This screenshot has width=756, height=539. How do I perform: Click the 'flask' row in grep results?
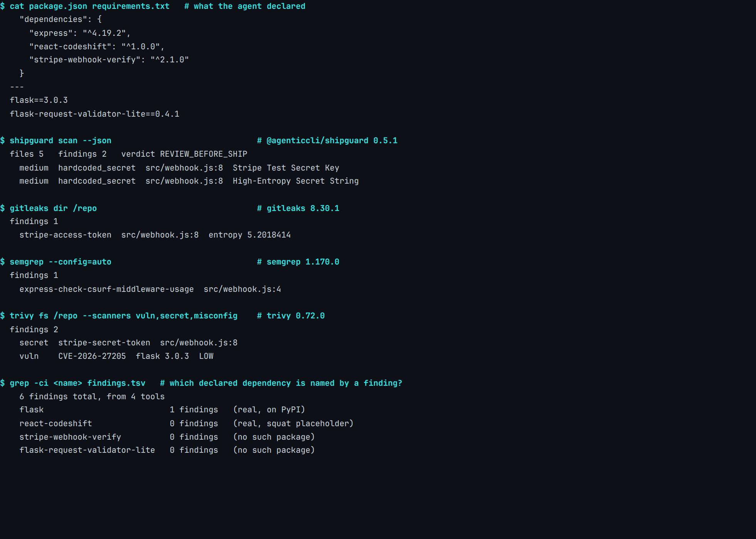click(162, 410)
